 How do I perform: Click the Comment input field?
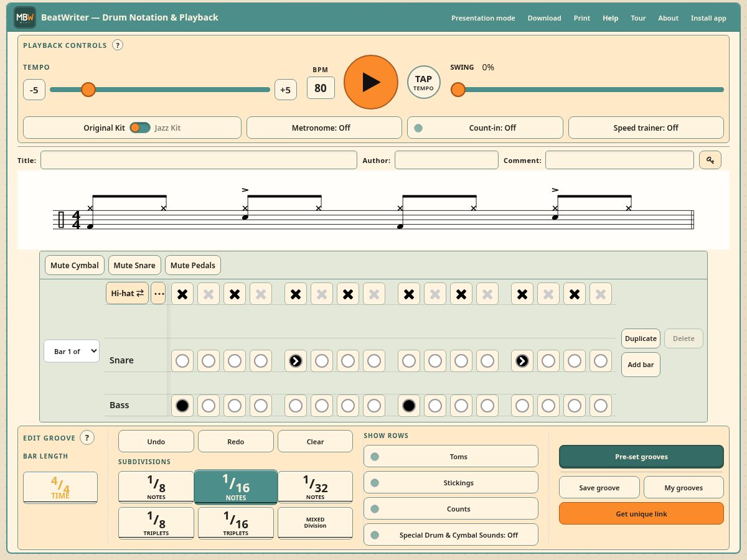click(x=619, y=160)
